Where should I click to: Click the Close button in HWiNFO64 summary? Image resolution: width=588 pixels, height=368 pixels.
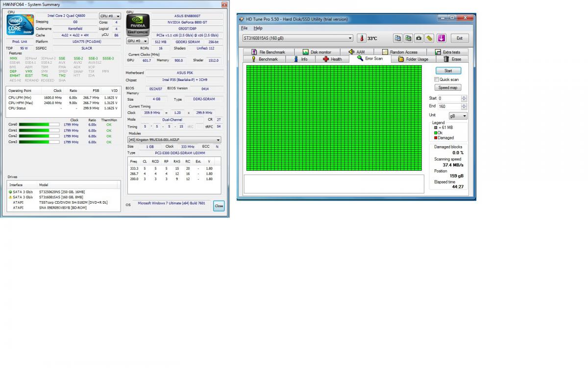[x=219, y=206]
